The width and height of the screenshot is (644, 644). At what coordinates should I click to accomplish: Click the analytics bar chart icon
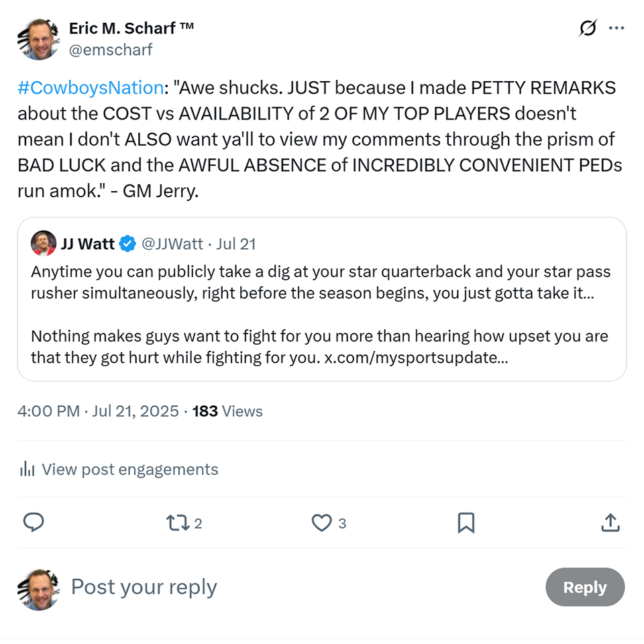(x=28, y=470)
